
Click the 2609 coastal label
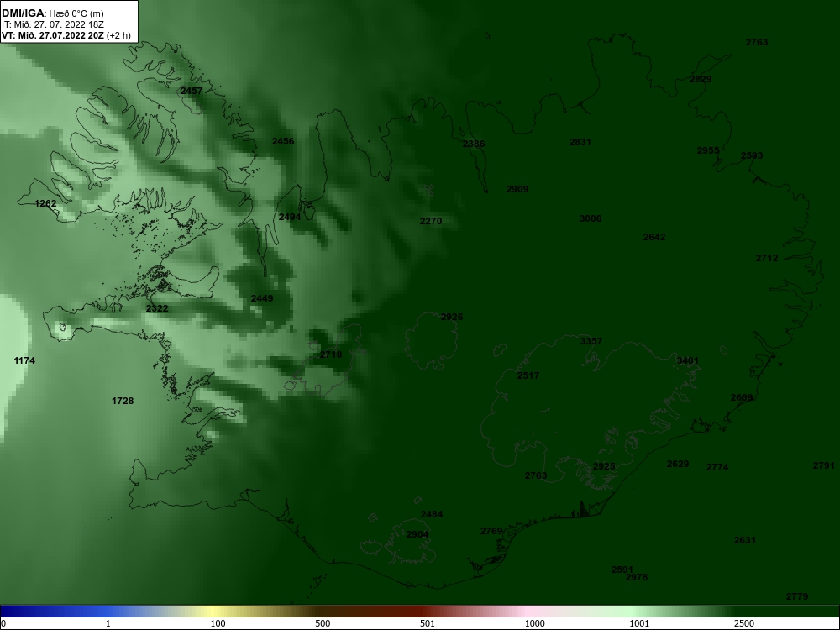click(742, 398)
